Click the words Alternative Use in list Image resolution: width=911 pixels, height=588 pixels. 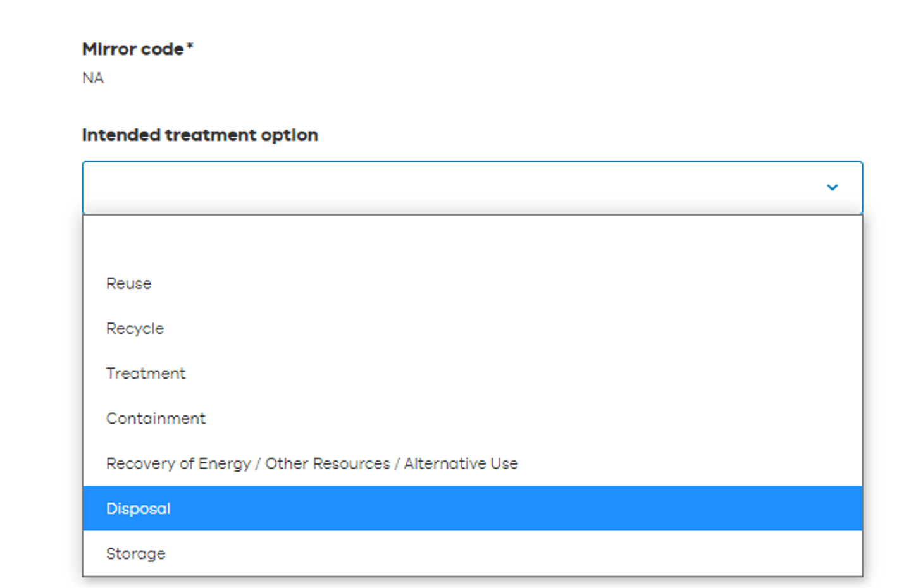[x=461, y=464]
